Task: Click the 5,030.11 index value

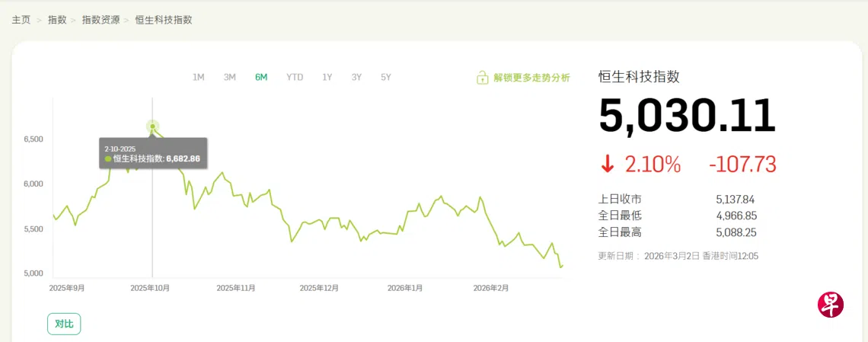Action: pyautogui.click(x=687, y=117)
